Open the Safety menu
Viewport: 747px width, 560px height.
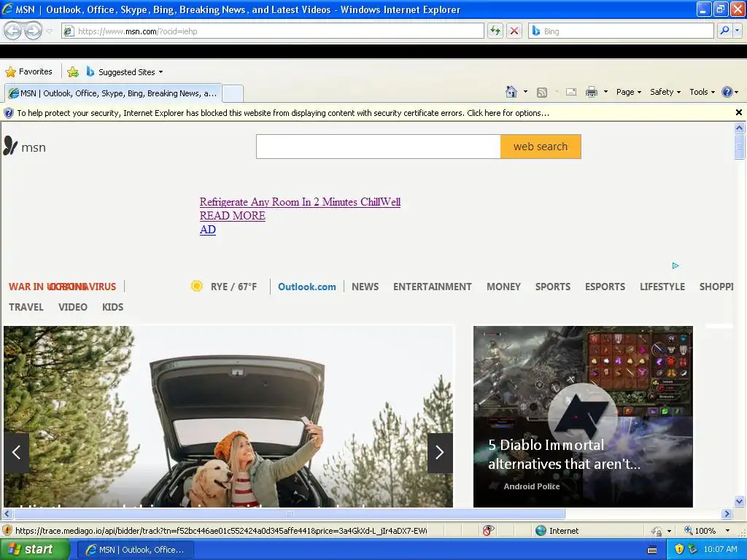(x=665, y=92)
